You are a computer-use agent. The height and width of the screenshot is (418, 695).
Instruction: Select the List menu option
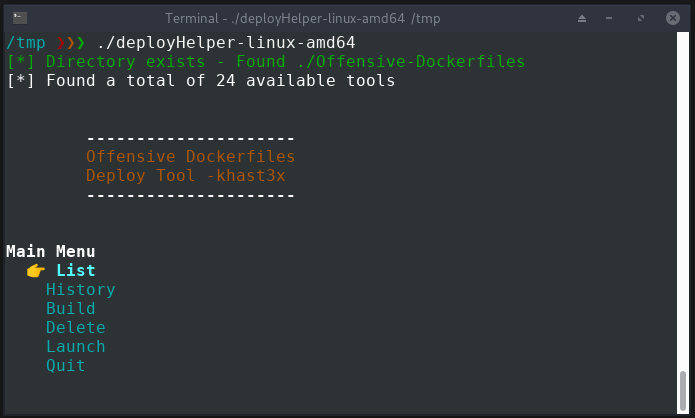75,270
